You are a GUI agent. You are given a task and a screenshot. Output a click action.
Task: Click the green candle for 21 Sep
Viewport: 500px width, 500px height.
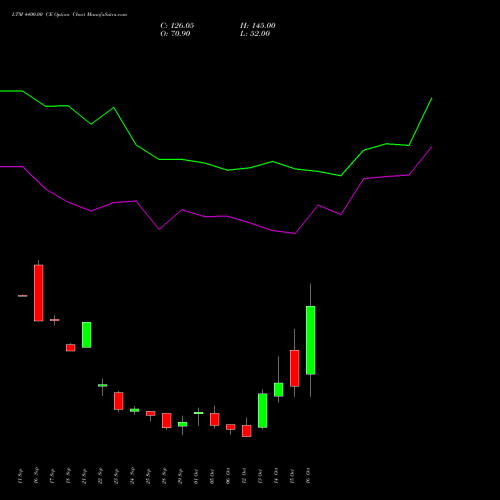87,335
